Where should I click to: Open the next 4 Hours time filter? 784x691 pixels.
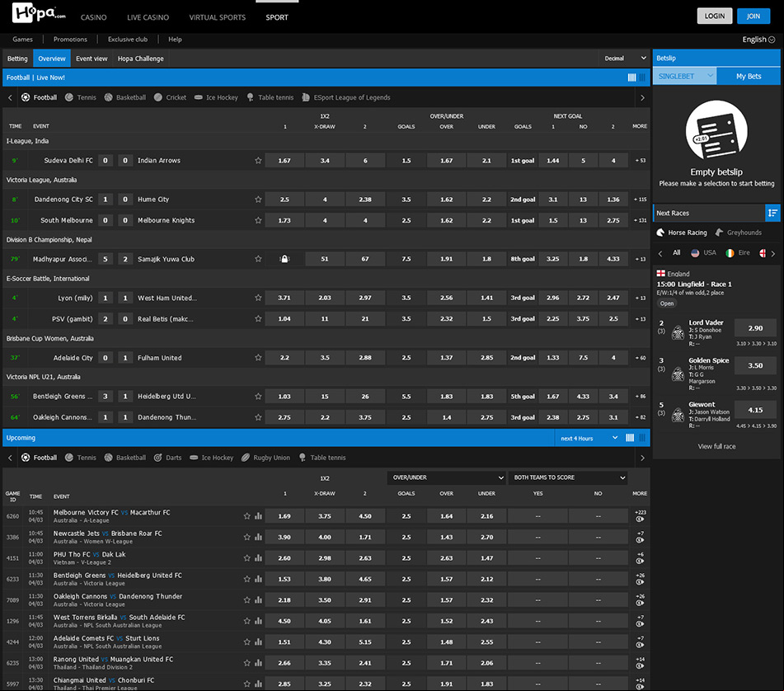[589, 439]
